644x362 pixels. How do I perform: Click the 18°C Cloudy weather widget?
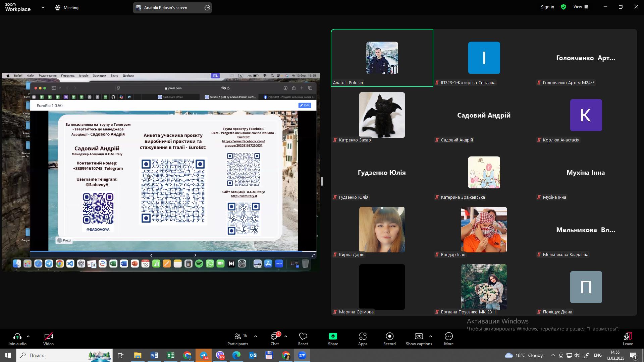524,355
